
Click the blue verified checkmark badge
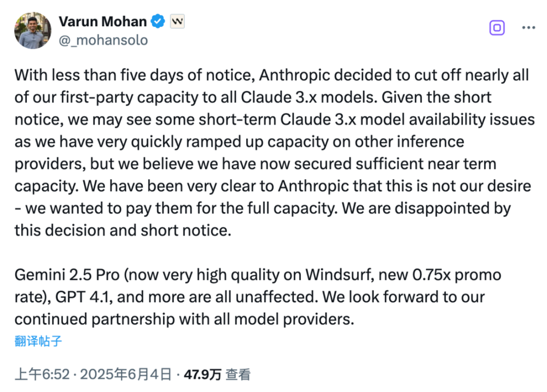(x=158, y=22)
